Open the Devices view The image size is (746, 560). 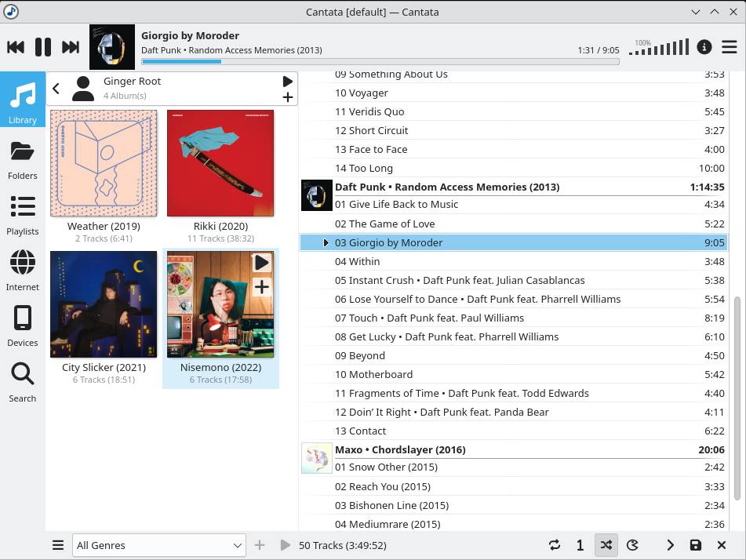23,328
